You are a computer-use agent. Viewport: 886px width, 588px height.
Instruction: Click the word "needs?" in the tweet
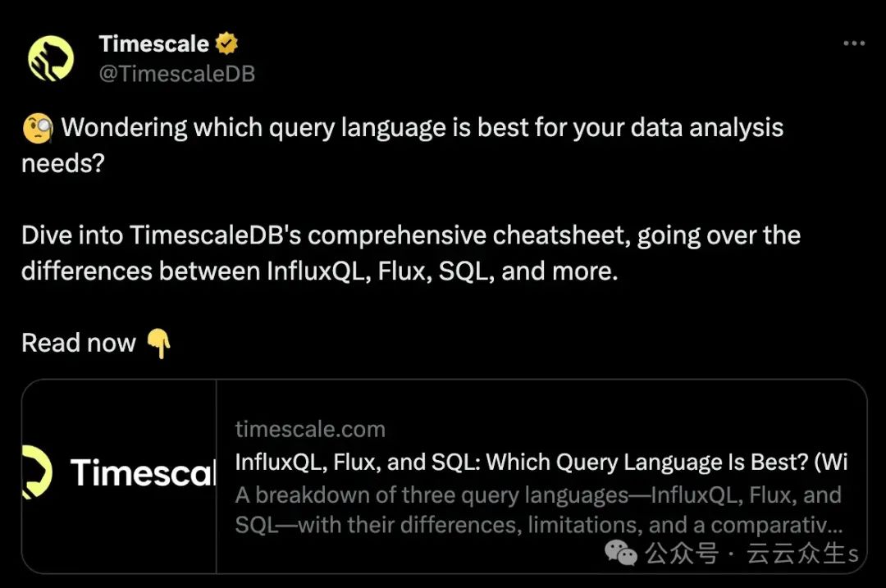pyautogui.click(x=62, y=163)
